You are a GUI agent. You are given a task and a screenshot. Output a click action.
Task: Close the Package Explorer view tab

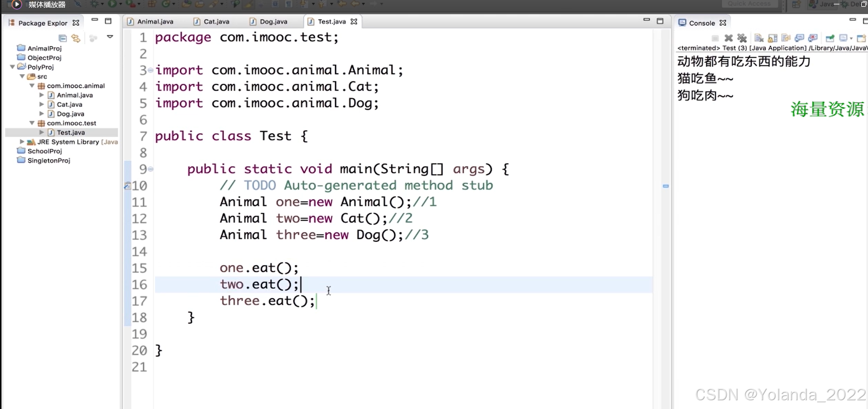76,23
